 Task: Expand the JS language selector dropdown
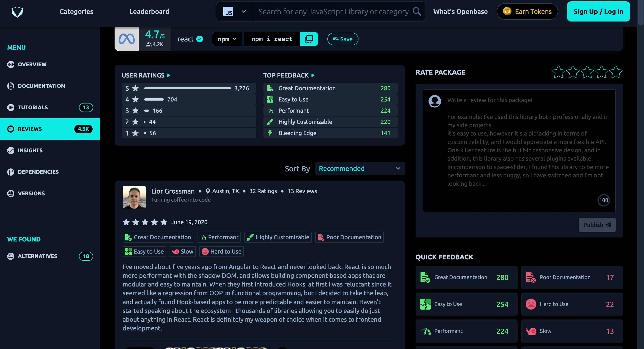(235, 11)
